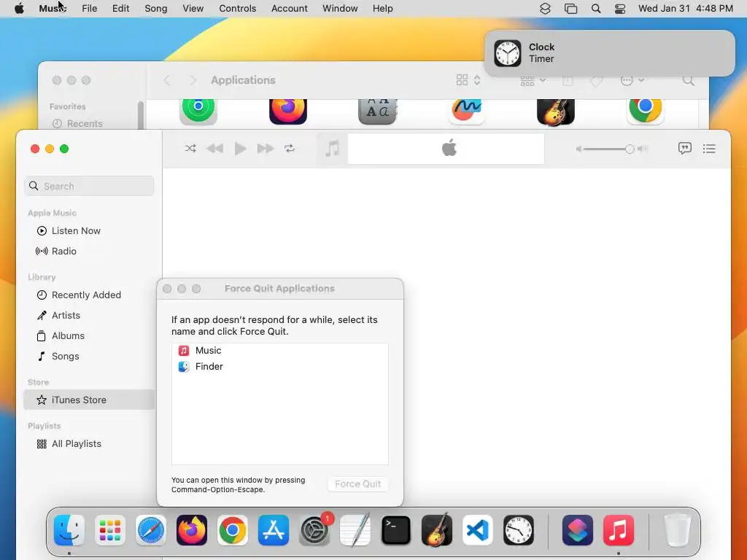Open Spotlight search in menu bar
The height and width of the screenshot is (560, 747).
click(595, 9)
